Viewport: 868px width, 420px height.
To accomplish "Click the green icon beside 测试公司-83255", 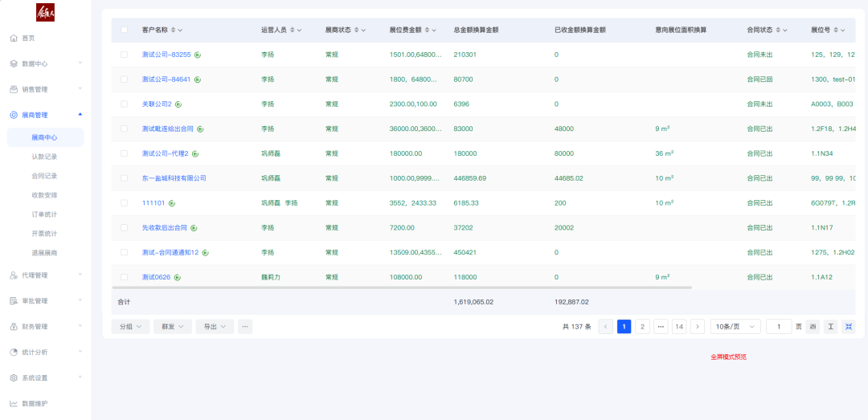I will pos(198,55).
